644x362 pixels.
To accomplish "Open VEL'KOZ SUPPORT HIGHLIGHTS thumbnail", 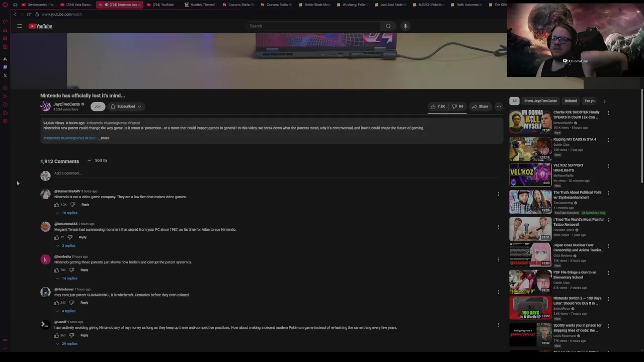I will [530, 175].
